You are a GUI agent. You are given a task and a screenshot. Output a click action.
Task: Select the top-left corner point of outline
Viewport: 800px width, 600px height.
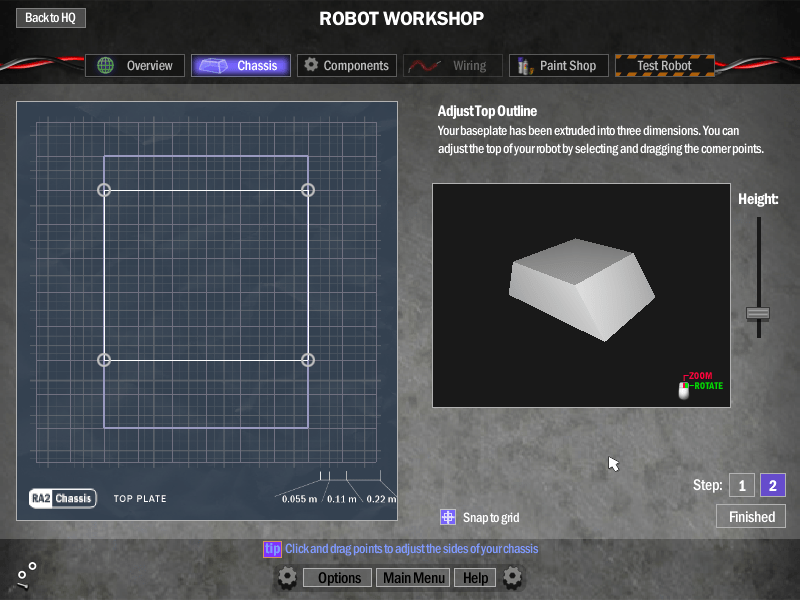pyautogui.click(x=104, y=190)
